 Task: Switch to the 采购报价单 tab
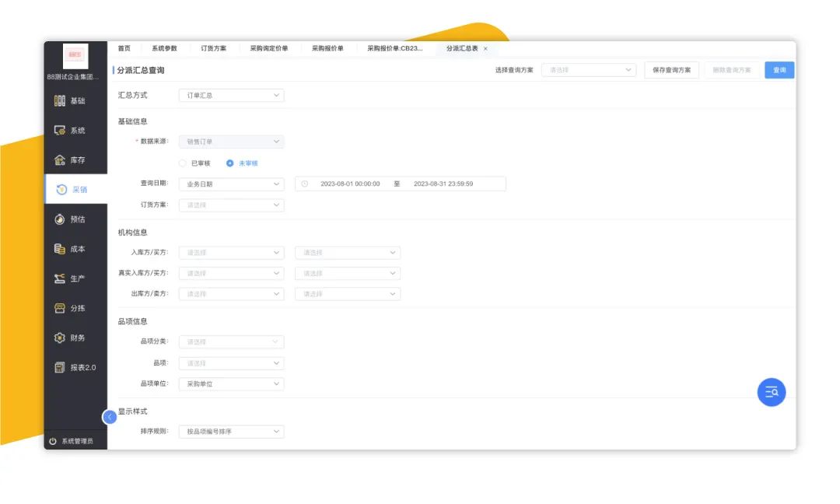[327, 49]
